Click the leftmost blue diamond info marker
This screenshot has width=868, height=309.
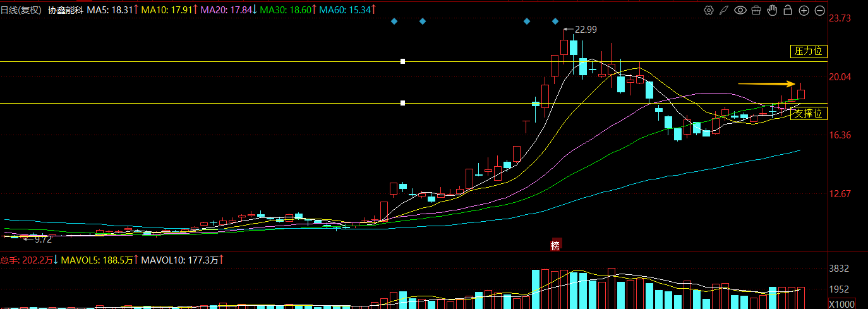point(394,21)
